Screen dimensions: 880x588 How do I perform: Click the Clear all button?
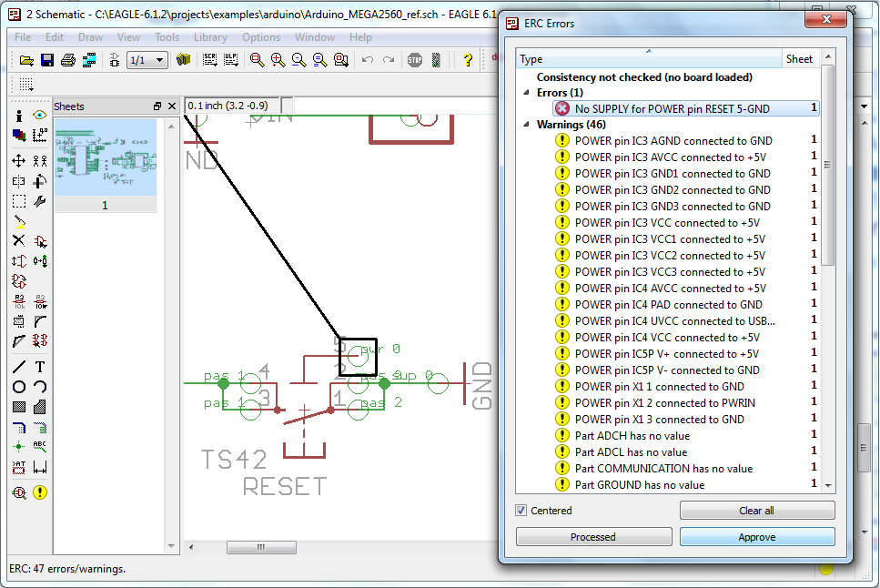point(756,511)
